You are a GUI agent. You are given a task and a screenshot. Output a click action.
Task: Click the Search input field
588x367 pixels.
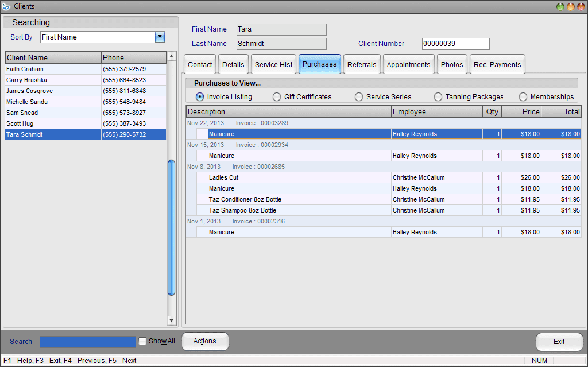[x=88, y=342]
